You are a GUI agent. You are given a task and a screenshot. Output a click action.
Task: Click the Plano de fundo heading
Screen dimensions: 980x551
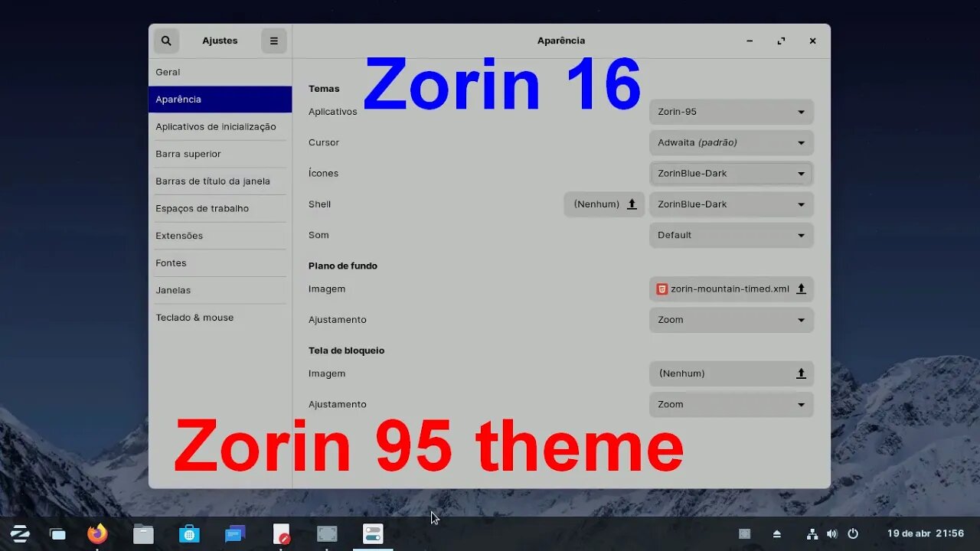[x=343, y=266]
